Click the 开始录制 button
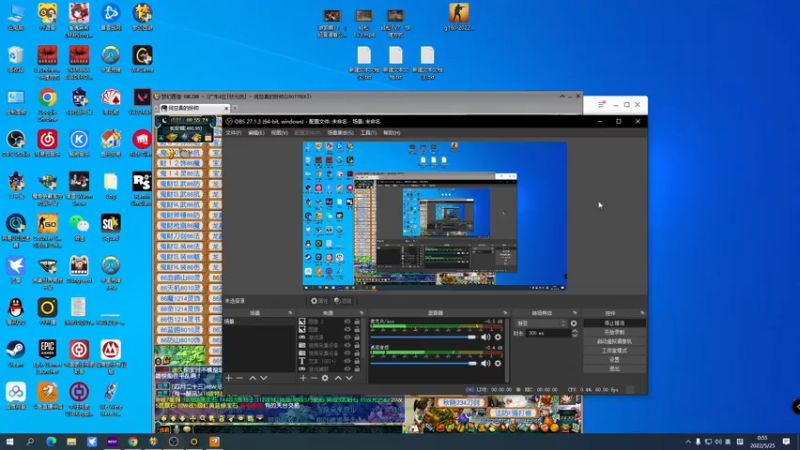 [x=614, y=332]
